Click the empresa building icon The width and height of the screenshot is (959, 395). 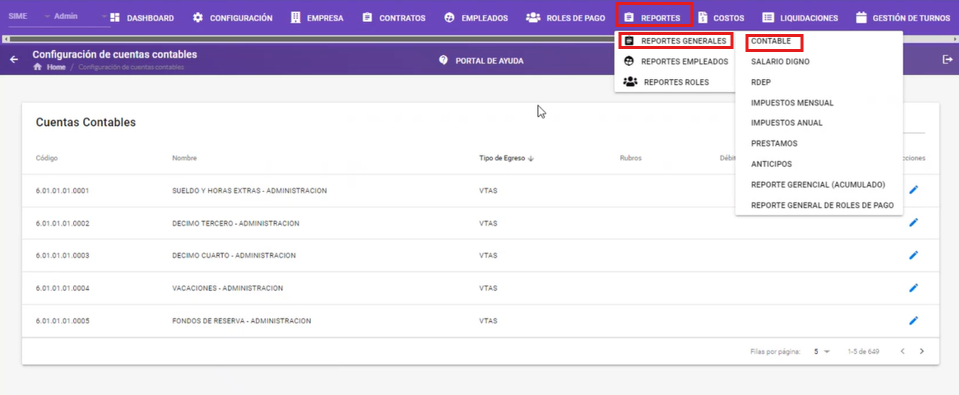(x=295, y=18)
